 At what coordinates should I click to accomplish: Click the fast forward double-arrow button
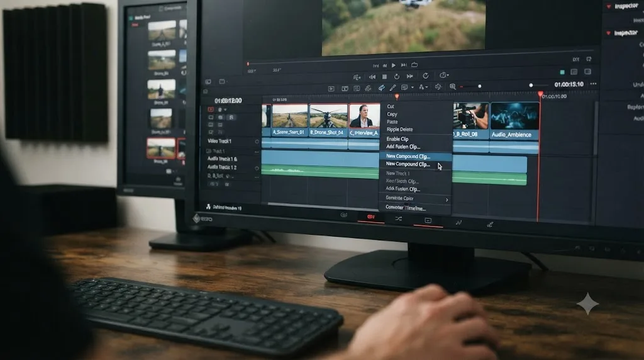click(410, 76)
